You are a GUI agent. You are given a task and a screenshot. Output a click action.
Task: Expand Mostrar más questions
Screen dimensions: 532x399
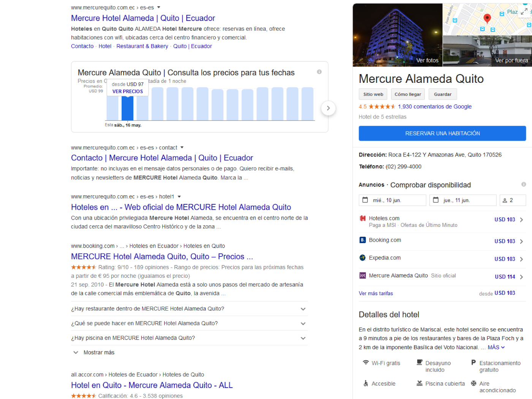tap(94, 353)
